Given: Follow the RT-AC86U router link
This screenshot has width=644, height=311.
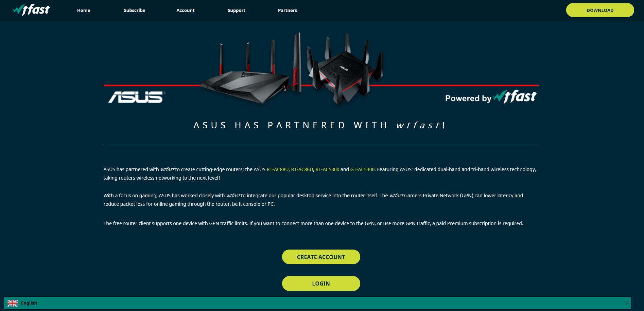Looking at the screenshot, I should 302,169.
